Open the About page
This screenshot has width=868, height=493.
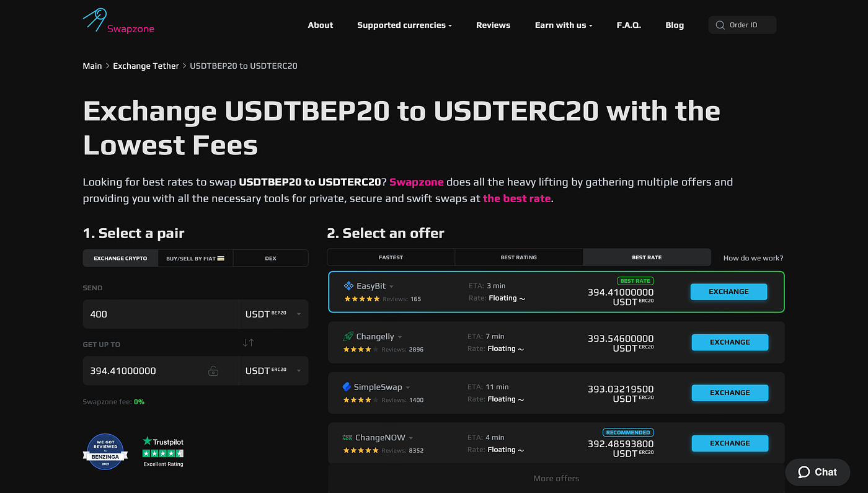point(321,25)
